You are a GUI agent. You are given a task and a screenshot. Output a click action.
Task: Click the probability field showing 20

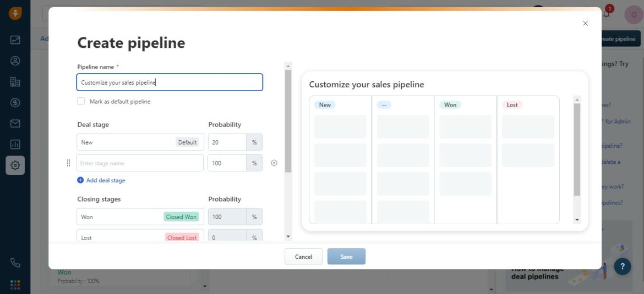point(227,142)
